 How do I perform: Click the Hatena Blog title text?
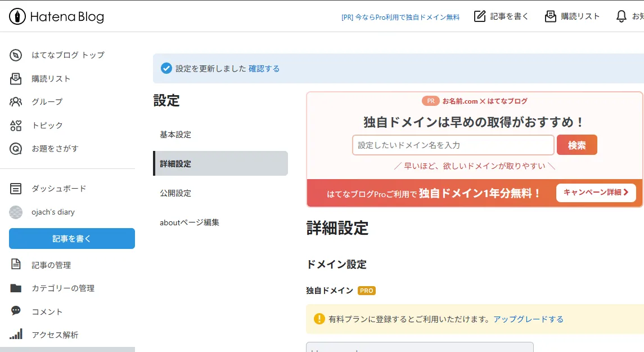tap(67, 17)
